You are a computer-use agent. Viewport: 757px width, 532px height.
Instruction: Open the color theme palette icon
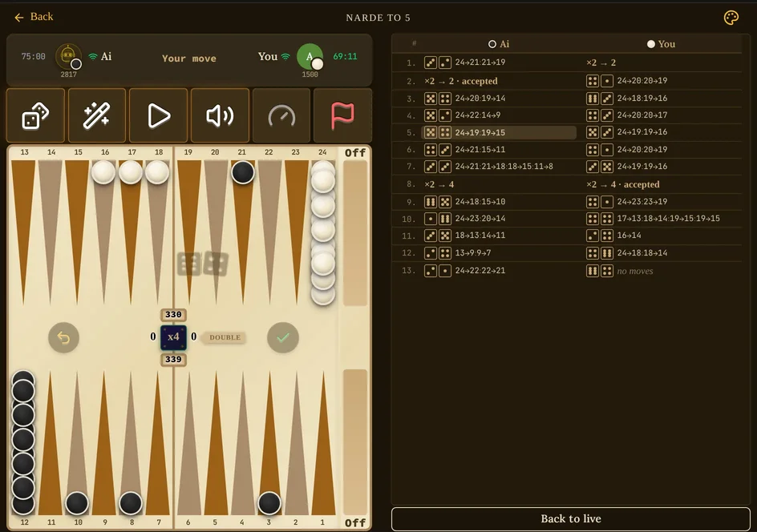tap(731, 18)
